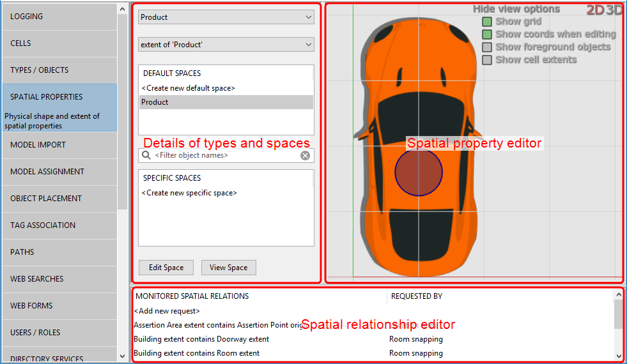
Task: Open the OBJECT PLACEMENT section
Action: [x=59, y=198]
